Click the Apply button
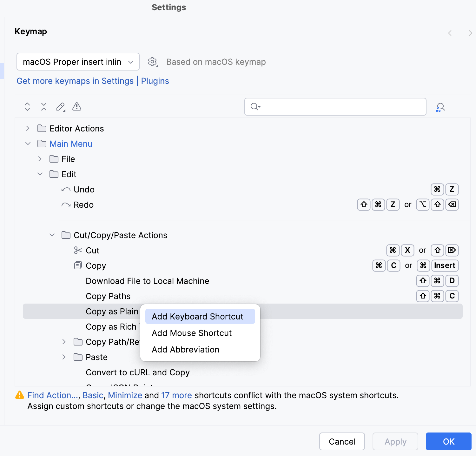Screen dimensions: 476x456 (395, 441)
